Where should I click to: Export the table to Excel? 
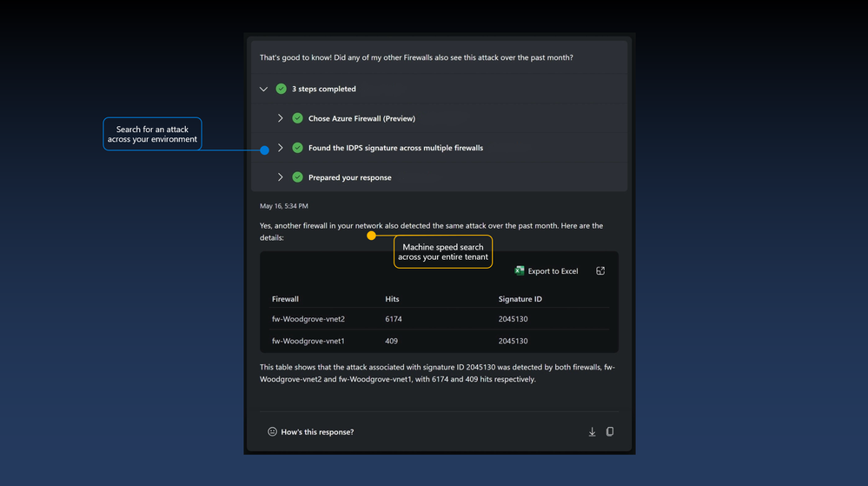547,270
